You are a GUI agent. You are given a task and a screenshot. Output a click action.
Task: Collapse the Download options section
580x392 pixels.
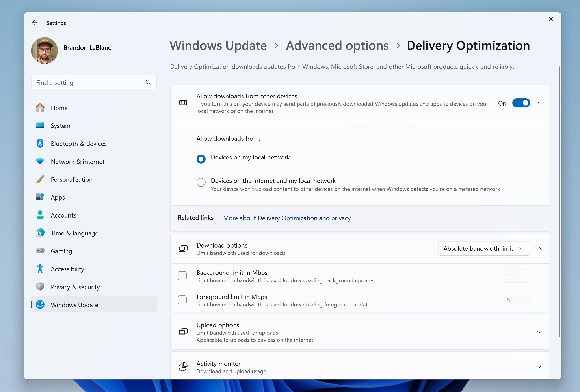pos(539,248)
